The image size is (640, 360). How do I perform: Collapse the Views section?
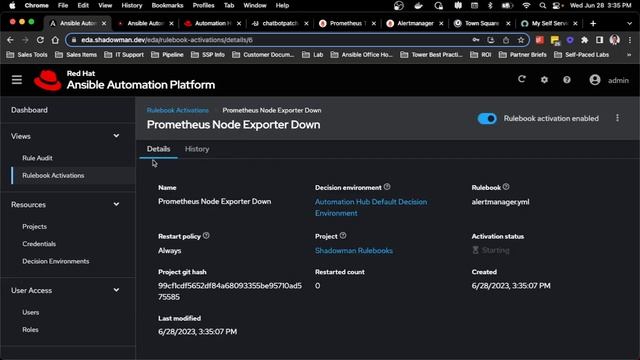(x=116, y=136)
